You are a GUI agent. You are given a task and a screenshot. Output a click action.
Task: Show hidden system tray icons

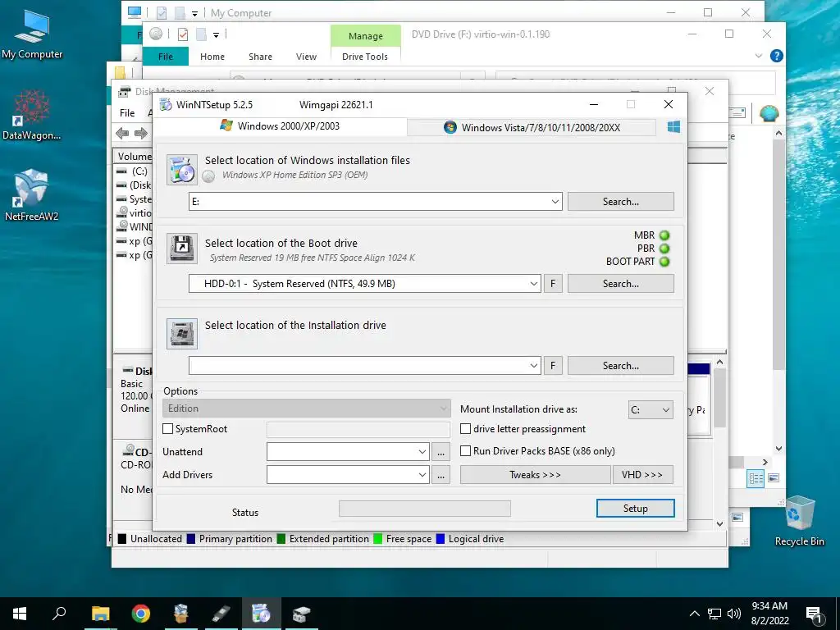pos(694,614)
